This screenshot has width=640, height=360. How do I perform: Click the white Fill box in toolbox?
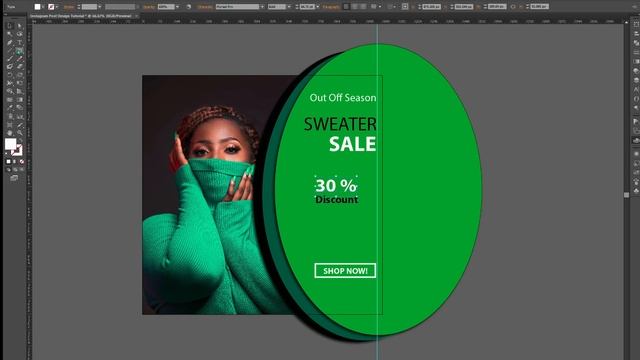tap(10, 144)
